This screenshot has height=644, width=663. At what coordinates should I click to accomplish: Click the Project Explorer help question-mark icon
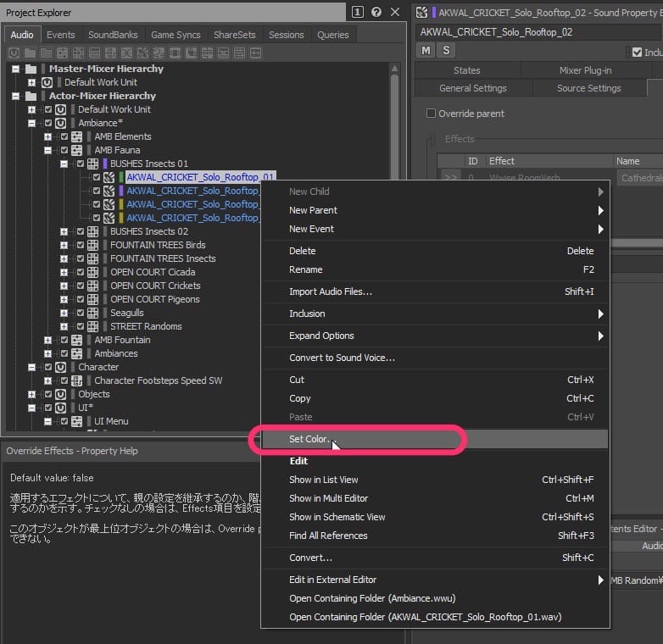click(376, 12)
